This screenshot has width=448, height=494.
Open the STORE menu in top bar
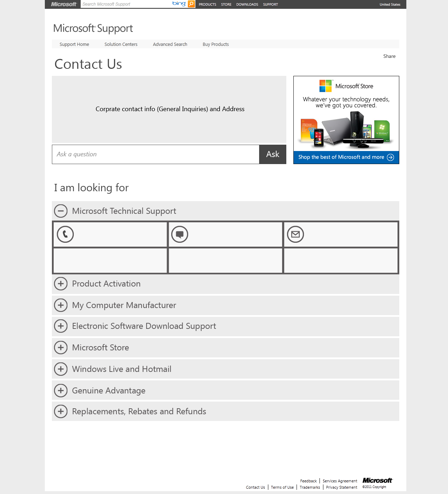click(226, 5)
